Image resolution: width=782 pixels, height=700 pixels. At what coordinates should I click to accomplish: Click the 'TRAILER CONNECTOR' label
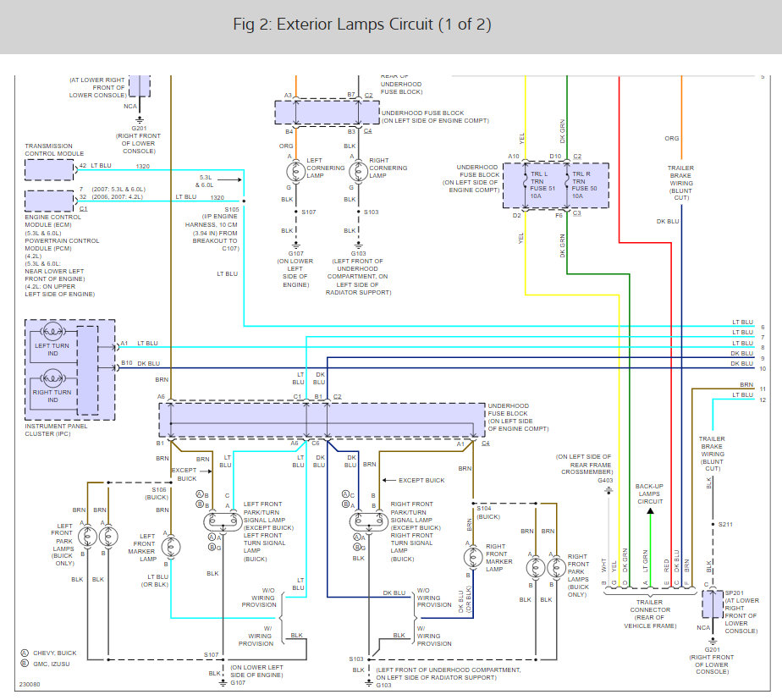650,606
